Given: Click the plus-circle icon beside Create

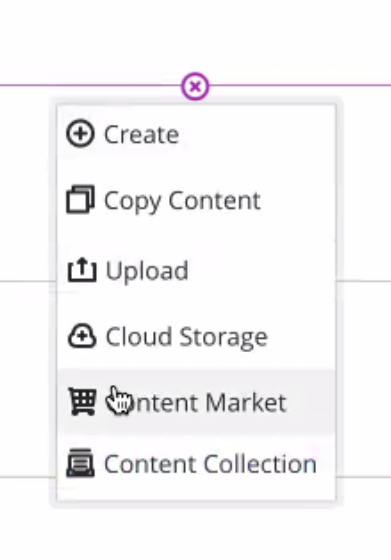Looking at the screenshot, I should pos(80,133).
